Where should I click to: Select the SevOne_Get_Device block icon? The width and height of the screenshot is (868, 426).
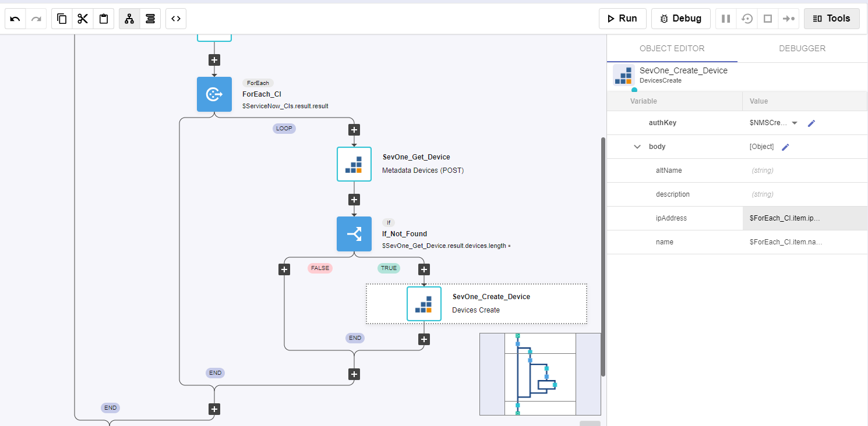(354, 164)
